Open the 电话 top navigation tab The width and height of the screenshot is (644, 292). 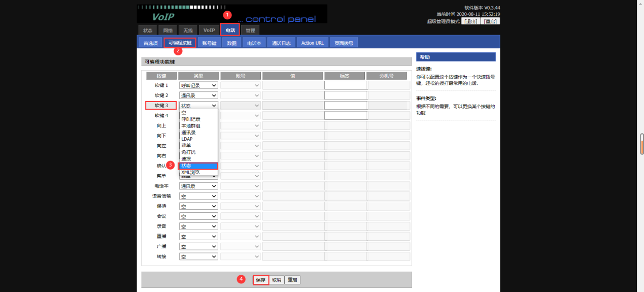230,30
